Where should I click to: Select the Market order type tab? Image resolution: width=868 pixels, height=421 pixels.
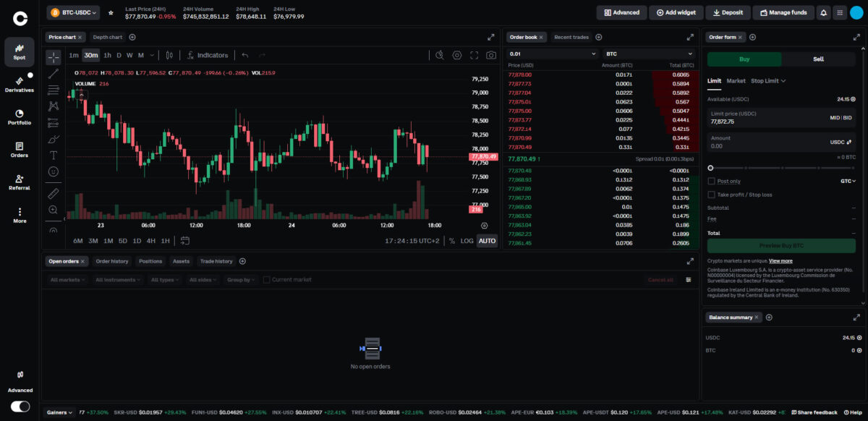click(736, 81)
